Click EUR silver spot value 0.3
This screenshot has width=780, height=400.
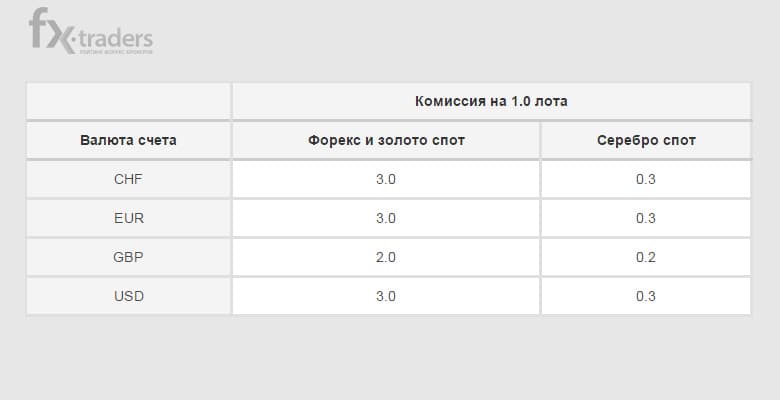[646, 218]
